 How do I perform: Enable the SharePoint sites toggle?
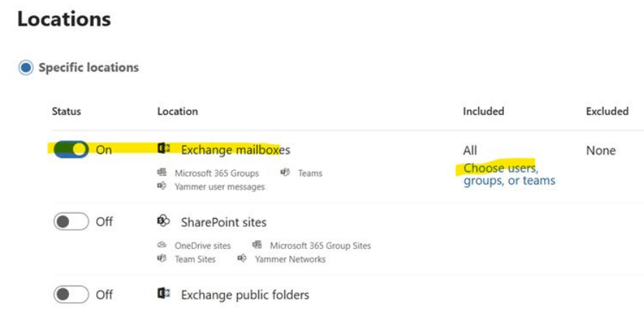coord(71,222)
